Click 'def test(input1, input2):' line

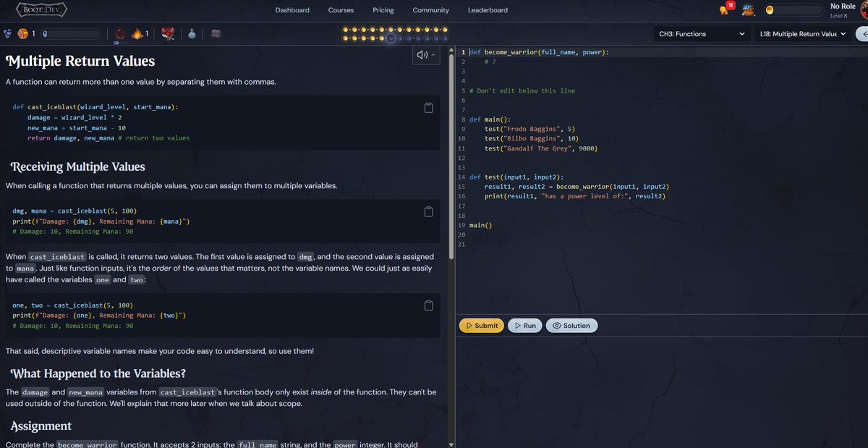[x=516, y=177]
